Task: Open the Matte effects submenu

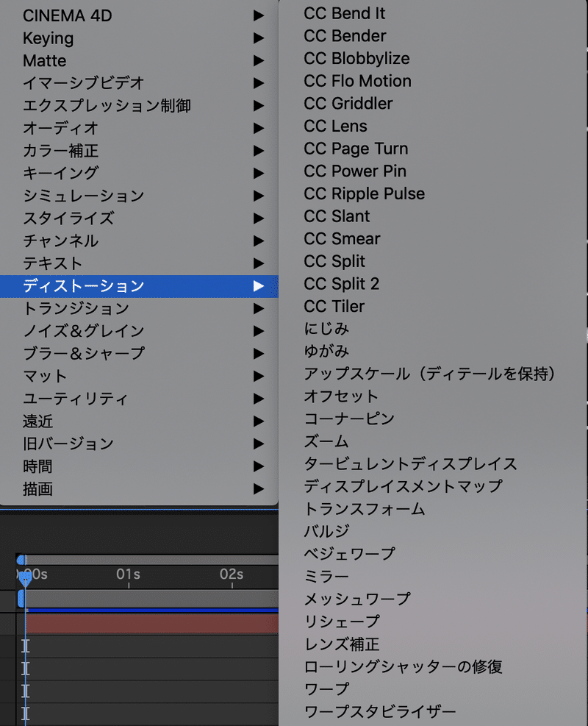Action: pyautogui.click(x=139, y=60)
